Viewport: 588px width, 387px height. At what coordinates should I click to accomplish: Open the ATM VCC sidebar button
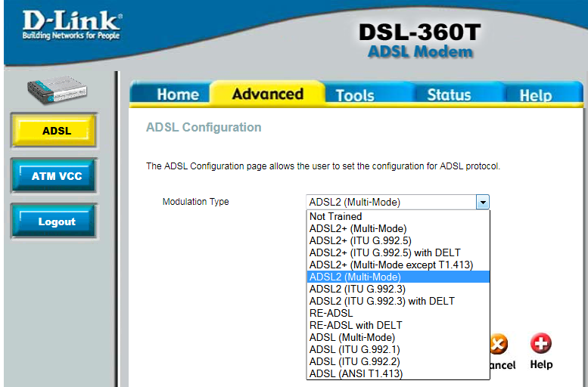point(54,175)
